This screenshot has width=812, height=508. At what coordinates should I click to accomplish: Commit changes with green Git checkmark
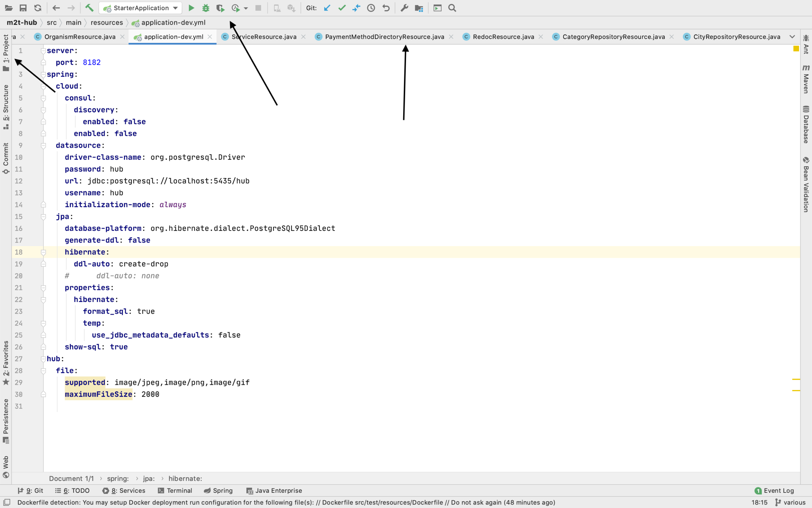pos(342,8)
